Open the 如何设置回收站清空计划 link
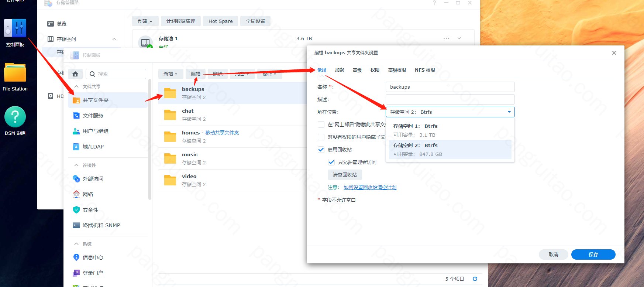The width and height of the screenshot is (644, 287). (x=370, y=187)
